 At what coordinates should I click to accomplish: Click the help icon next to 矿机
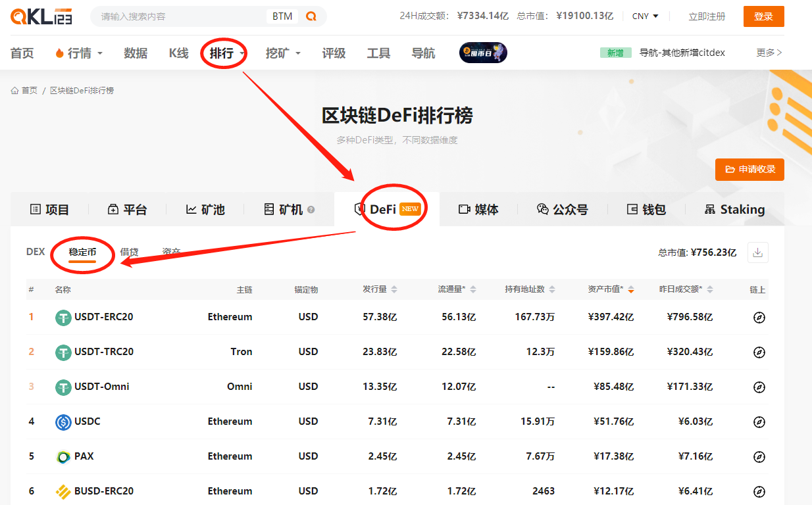click(x=311, y=210)
